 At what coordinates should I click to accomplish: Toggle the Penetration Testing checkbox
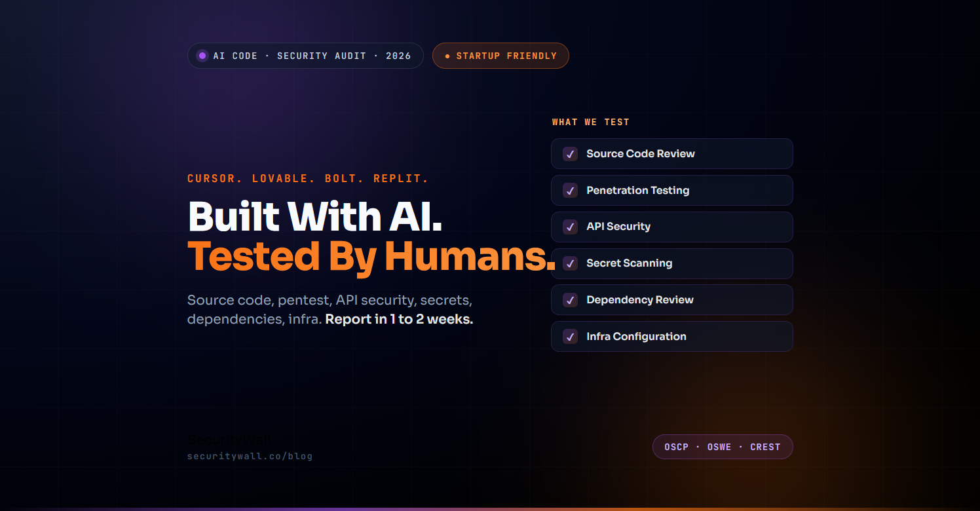[571, 191]
